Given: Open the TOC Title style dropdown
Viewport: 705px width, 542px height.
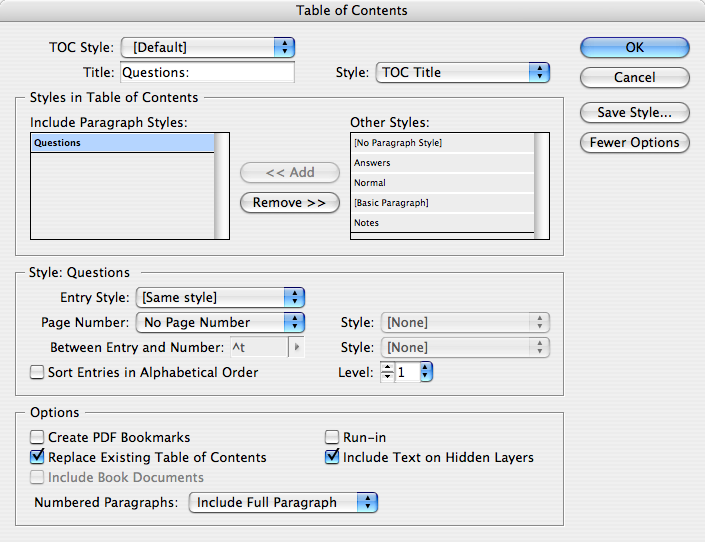Looking at the screenshot, I should pos(463,72).
